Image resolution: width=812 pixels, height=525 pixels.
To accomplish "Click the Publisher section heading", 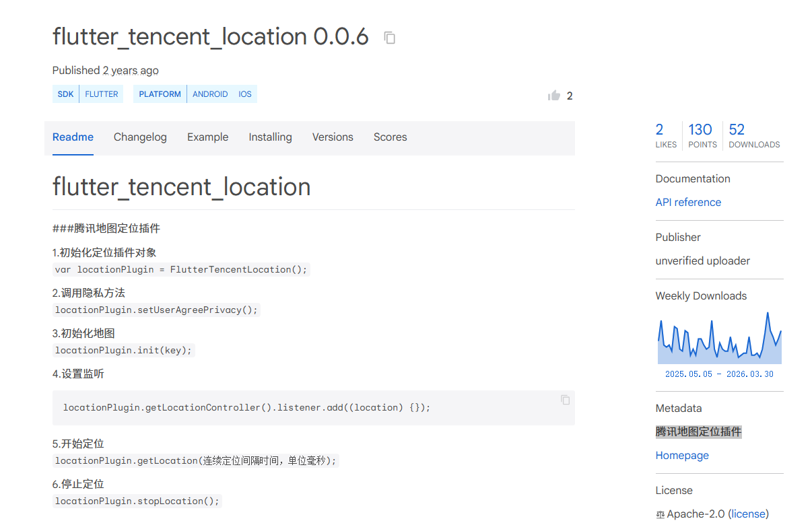I will pos(678,238).
